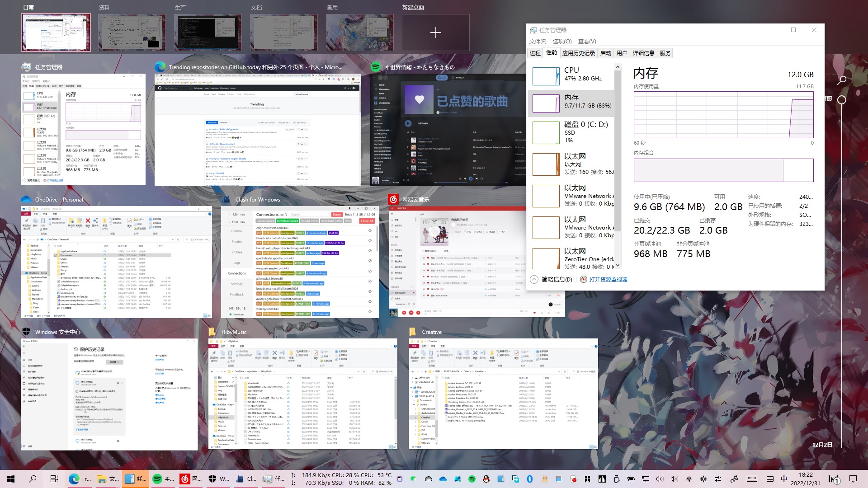The height and width of the screenshot is (488, 868).
Task: Add a new virtual desktop
Action: tap(435, 33)
